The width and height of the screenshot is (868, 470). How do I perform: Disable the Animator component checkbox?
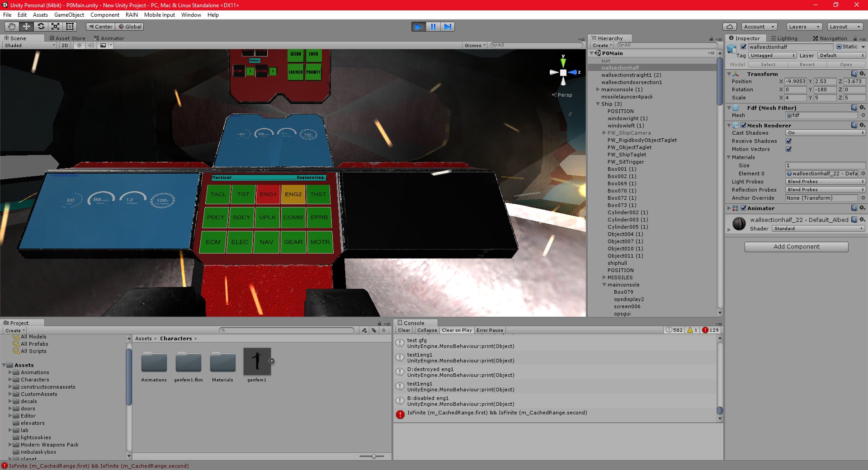(x=743, y=208)
